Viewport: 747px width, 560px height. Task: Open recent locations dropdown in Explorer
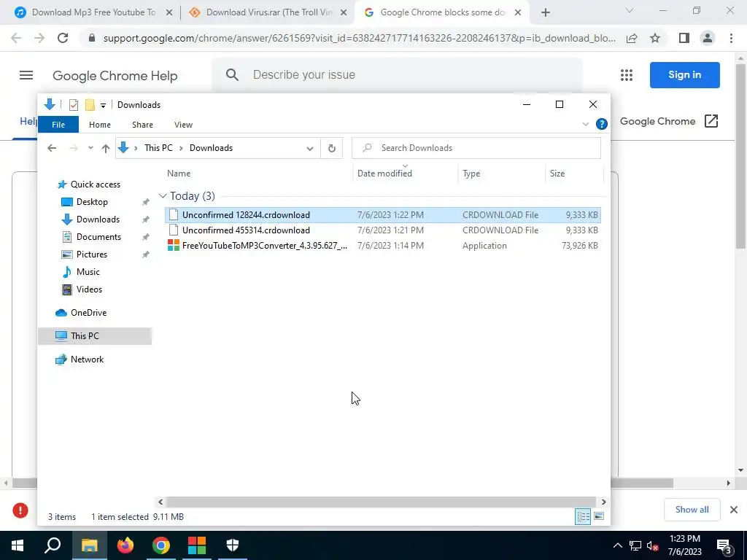(90, 148)
